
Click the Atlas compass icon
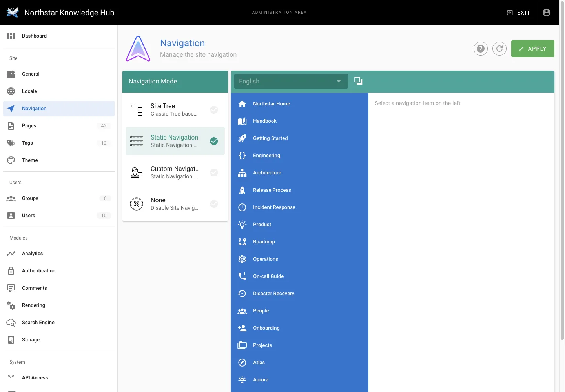(242, 363)
